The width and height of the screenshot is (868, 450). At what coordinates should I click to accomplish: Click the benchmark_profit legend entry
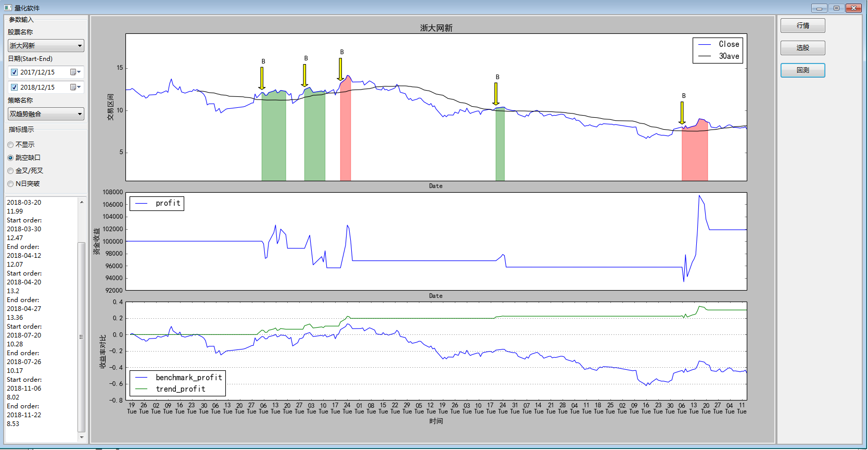tap(178, 378)
